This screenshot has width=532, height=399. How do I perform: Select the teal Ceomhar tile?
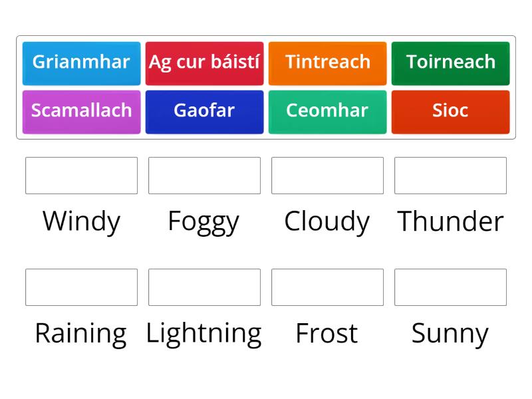(327, 111)
